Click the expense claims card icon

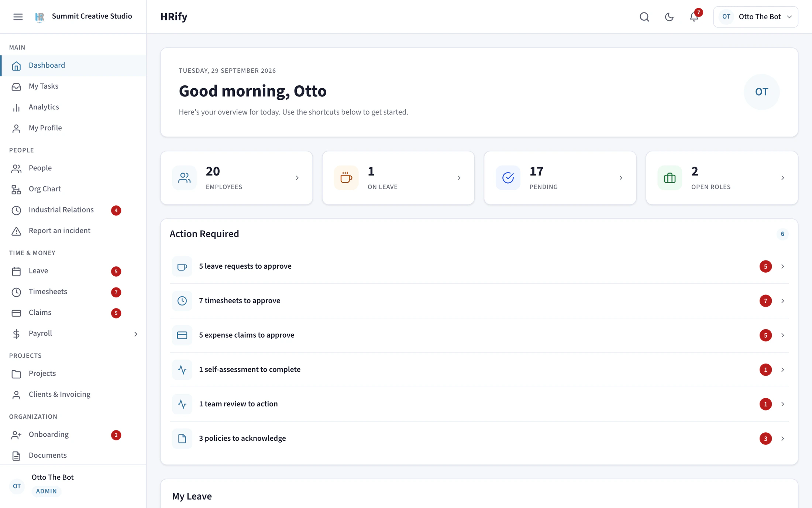[x=182, y=335]
